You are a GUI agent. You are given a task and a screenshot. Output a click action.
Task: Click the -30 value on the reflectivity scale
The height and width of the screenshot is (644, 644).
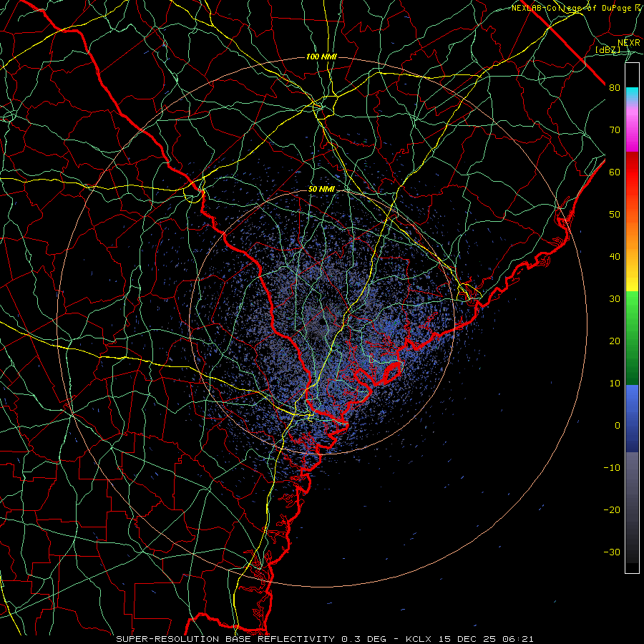coord(612,552)
